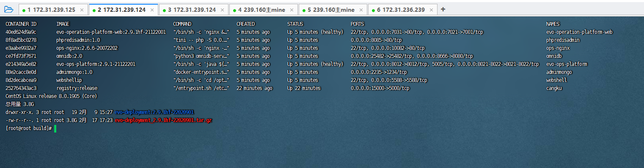
Task: Open tab 5 239.160主mine
Action: (x=333, y=9)
